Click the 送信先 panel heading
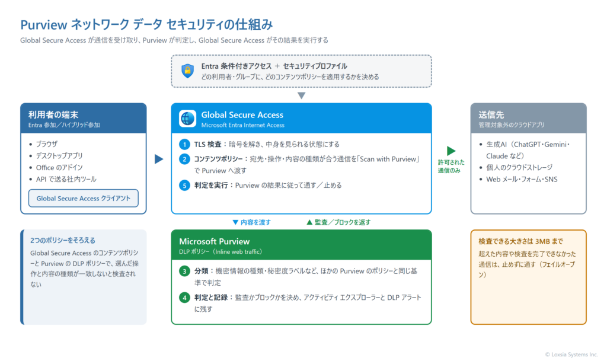The height and width of the screenshot is (364, 607). point(491,114)
